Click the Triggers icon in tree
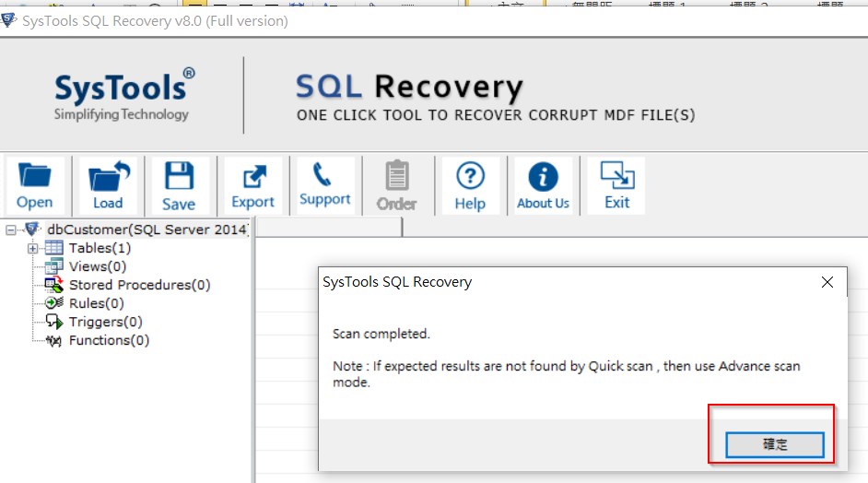 [x=54, y=322]
